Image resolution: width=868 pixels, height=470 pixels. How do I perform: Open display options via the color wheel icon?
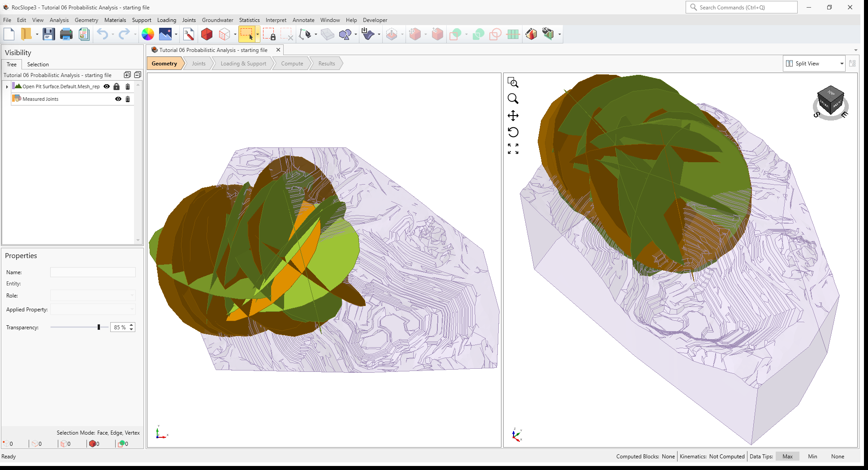tap(147, 34)
